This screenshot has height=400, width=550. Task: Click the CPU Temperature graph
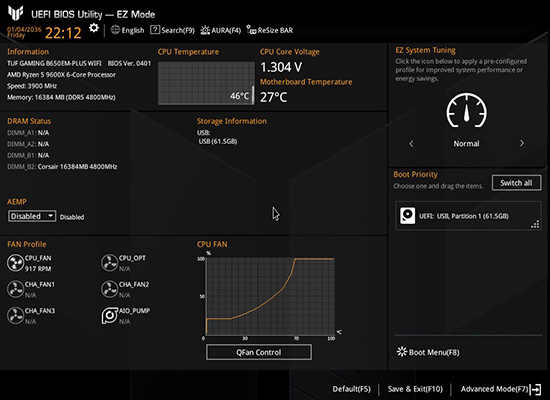206,83
